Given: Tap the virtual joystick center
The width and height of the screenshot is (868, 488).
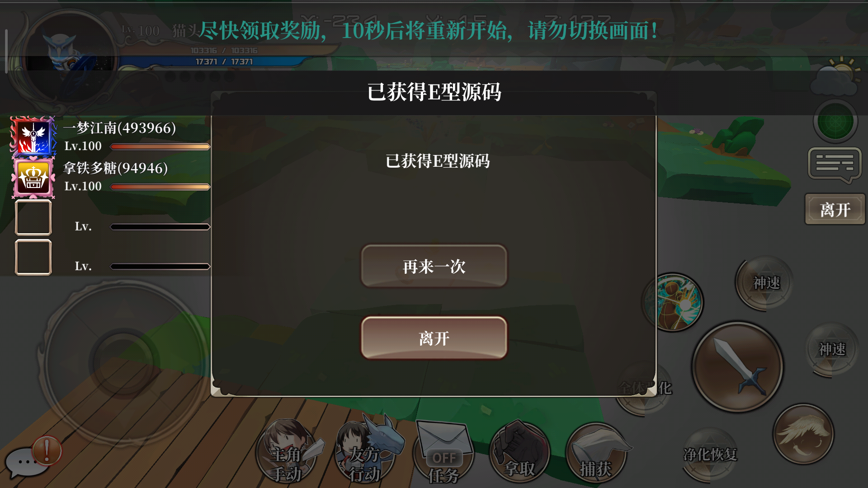Looking at the screenshot, I should (x=123, y=361).
